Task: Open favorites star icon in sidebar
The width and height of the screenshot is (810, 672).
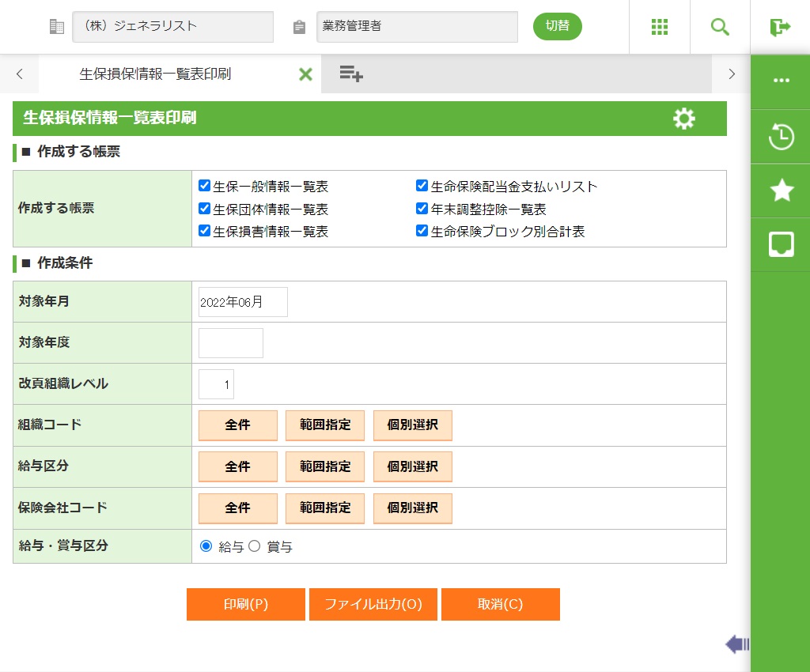Action: [x=781, y=191]
